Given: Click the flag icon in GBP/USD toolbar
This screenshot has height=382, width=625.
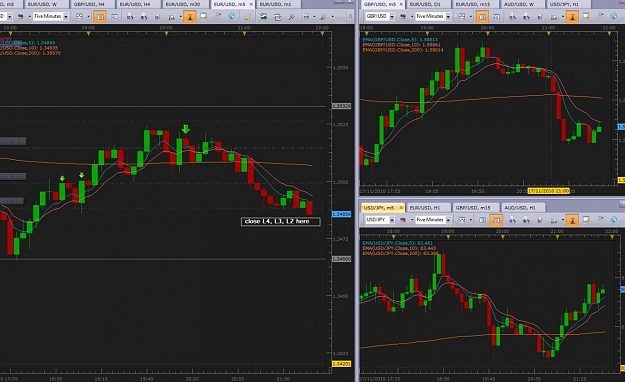Looking at the screenshot, I should pyautogui.click(x=403, y=16).
